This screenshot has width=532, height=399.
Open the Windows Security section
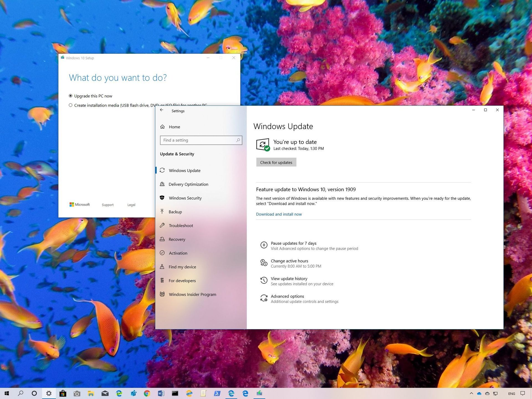tap(185, 198)
